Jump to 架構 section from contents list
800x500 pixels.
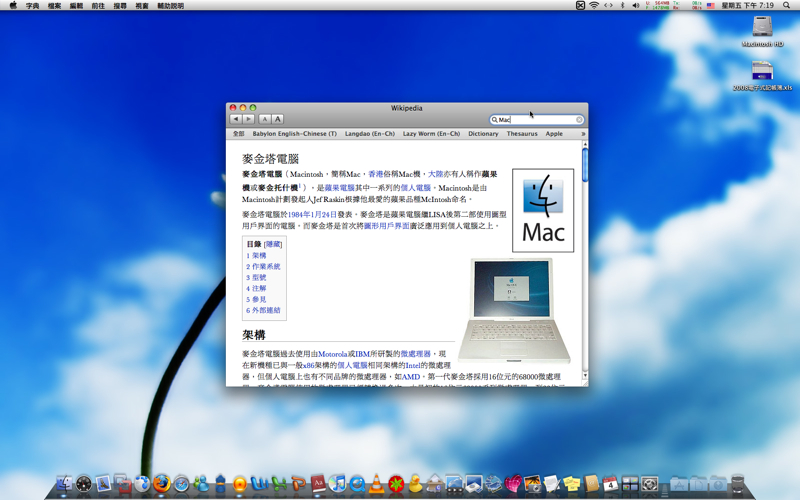click(x=259, y=256)
